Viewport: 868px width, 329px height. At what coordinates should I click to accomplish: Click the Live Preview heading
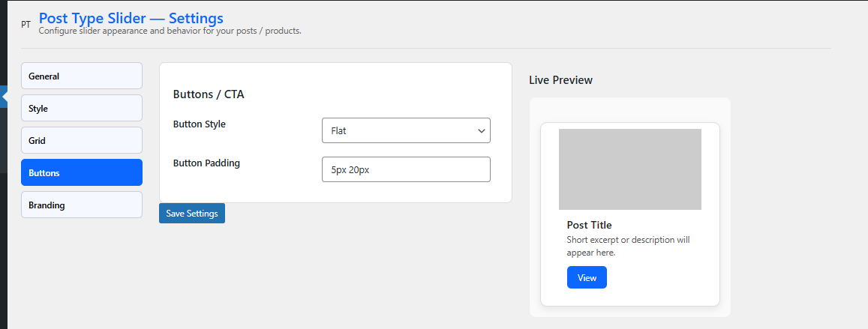560,79
